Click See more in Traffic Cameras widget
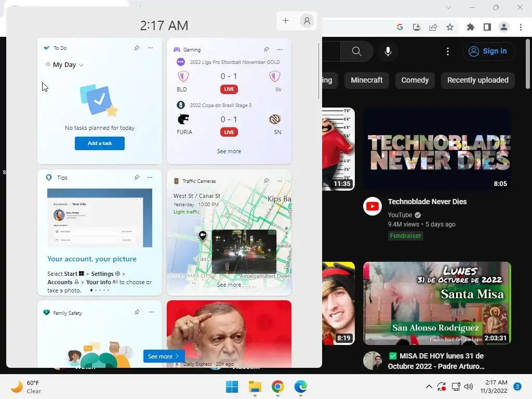The image size is (532, 399). coord(229,285)
